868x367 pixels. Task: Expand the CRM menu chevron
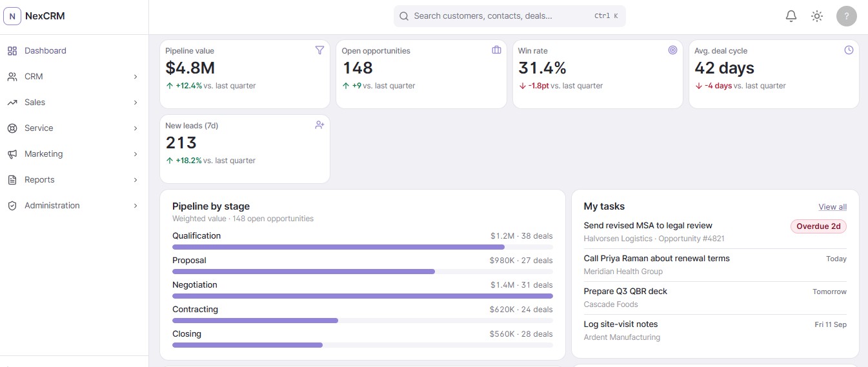point(136,77)
